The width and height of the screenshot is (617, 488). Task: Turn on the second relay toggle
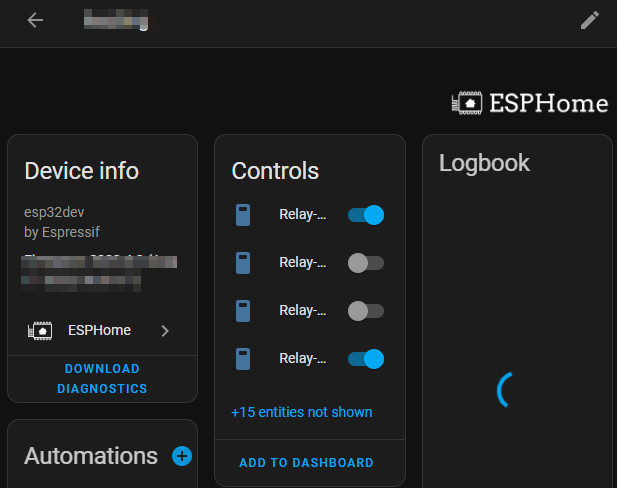[x=365, y=263]
